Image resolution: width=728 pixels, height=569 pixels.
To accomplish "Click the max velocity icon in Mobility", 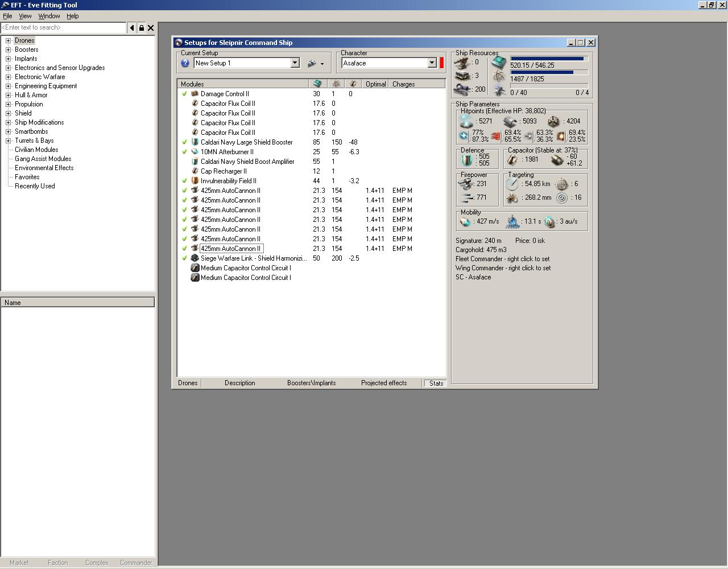I will click(466, 221).
